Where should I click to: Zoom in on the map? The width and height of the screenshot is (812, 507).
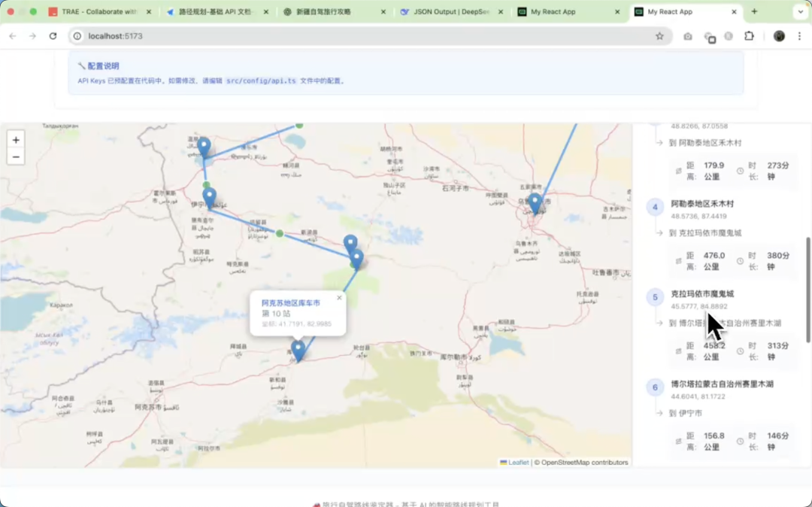(x=16, y=140)
